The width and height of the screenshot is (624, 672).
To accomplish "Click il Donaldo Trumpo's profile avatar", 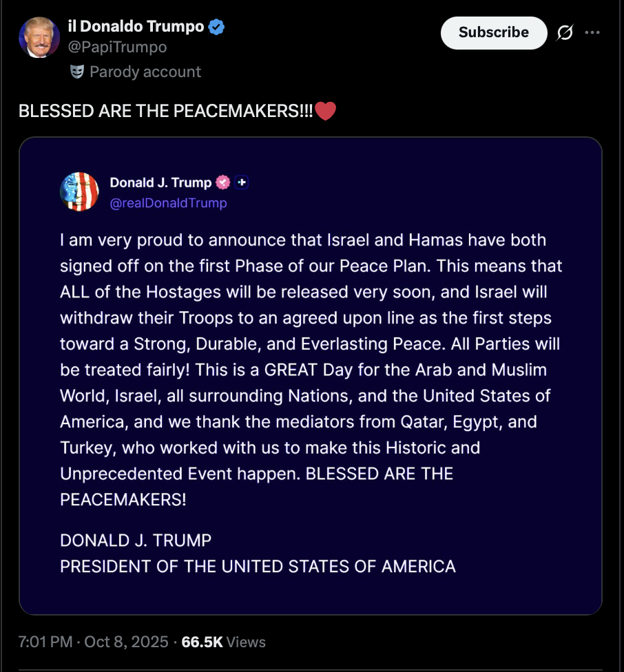I will (39, 37).
